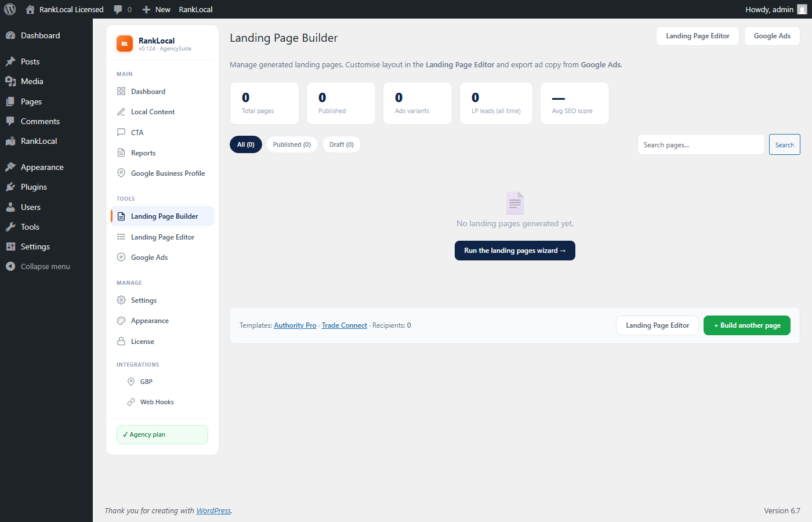Screen dimensions: 812x522
Task: Click the Posts pin icon
Action: click(x=10, y=61)
